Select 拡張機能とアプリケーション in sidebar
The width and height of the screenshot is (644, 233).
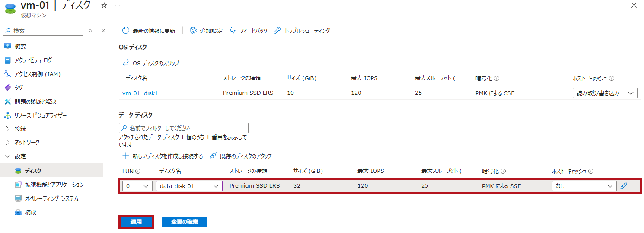[x=54, y=185]
